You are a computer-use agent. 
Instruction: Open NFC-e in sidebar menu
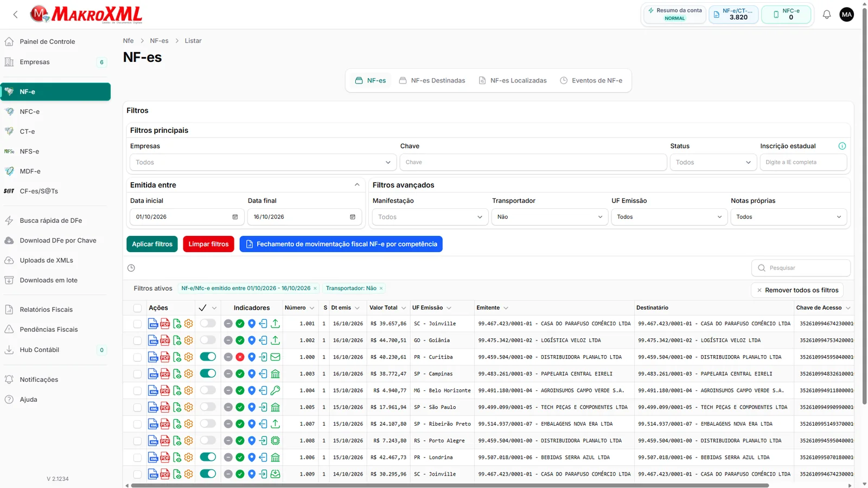pos(55,112)
